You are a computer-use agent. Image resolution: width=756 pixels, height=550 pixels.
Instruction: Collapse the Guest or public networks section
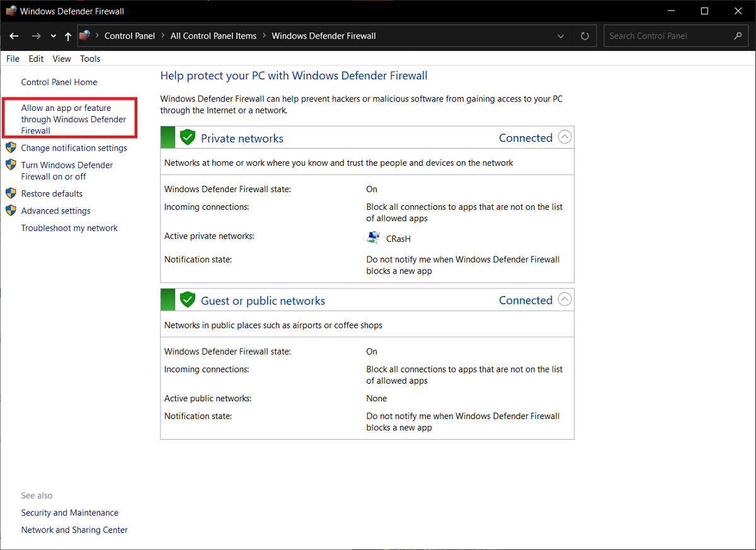[564, 299]
